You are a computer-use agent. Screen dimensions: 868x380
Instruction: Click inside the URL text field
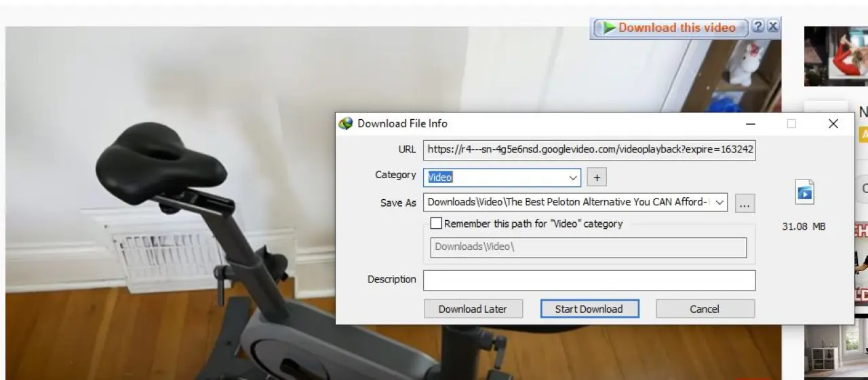point(589,150)
